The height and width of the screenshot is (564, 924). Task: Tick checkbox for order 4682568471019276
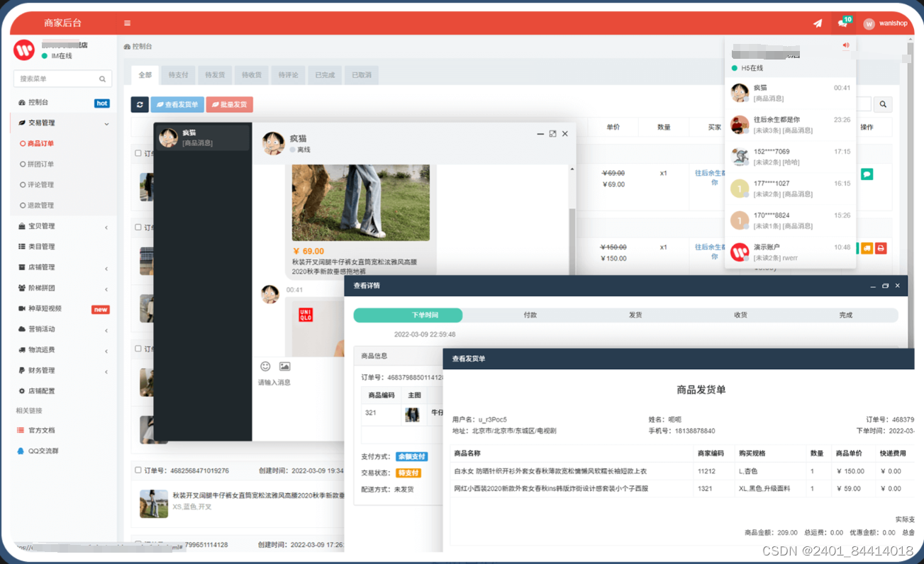tap(138, 470)
